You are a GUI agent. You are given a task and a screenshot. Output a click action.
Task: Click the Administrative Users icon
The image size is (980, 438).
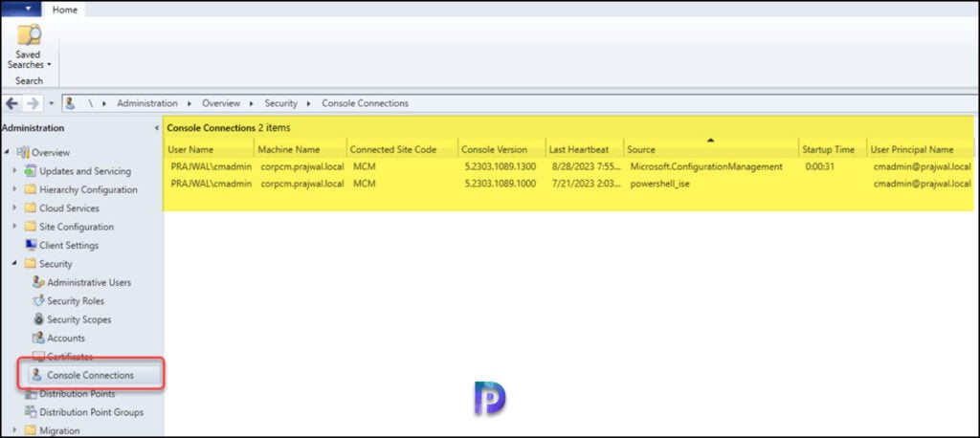pyautogui.click(x=38, y=282)
